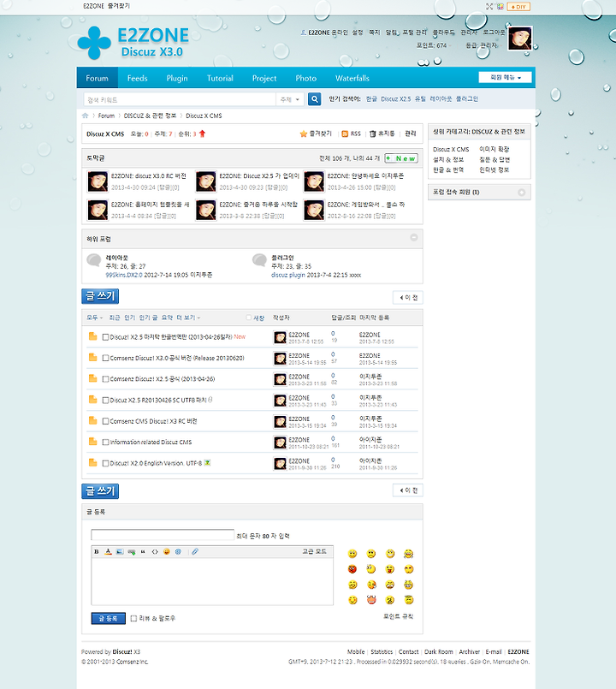Select the Comsenz Discuz! X3.0 thread checkbox
616x689 pixels.
click(105, 358)
